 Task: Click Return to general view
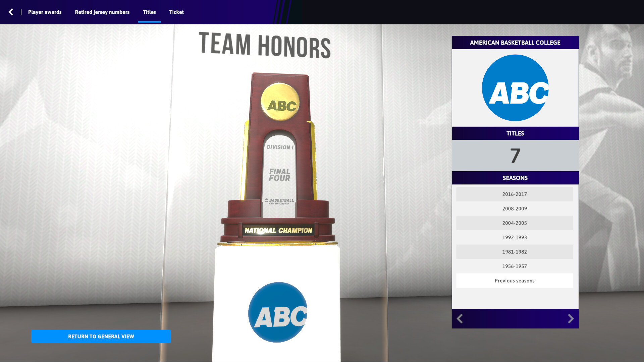pyautogui.click(x=101, y=336)
